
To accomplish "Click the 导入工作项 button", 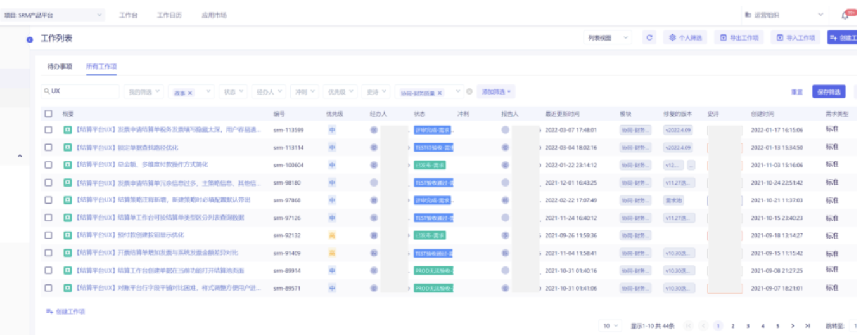I will coord(796,38).
